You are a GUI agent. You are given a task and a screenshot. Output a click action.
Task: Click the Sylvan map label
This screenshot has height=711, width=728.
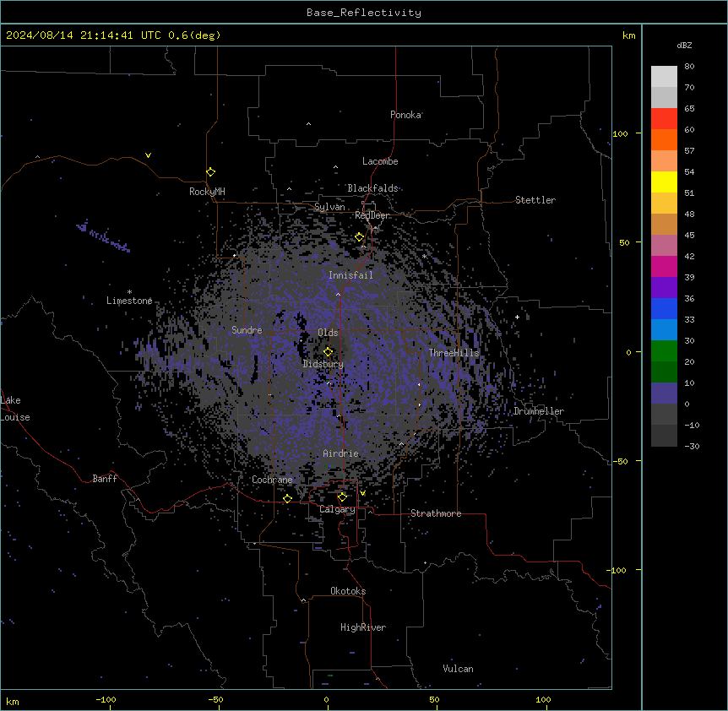click(x=329, y=207)
